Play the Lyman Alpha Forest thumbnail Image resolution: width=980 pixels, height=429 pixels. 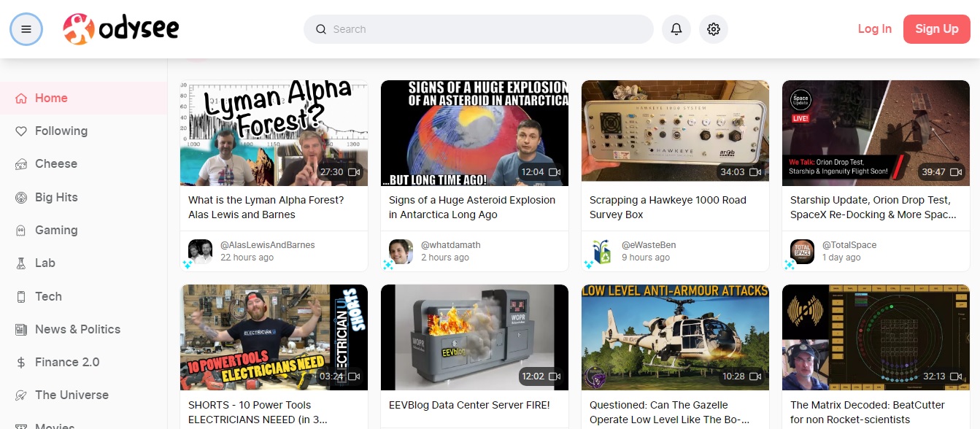pyautogui.click(x=274, y=133)
